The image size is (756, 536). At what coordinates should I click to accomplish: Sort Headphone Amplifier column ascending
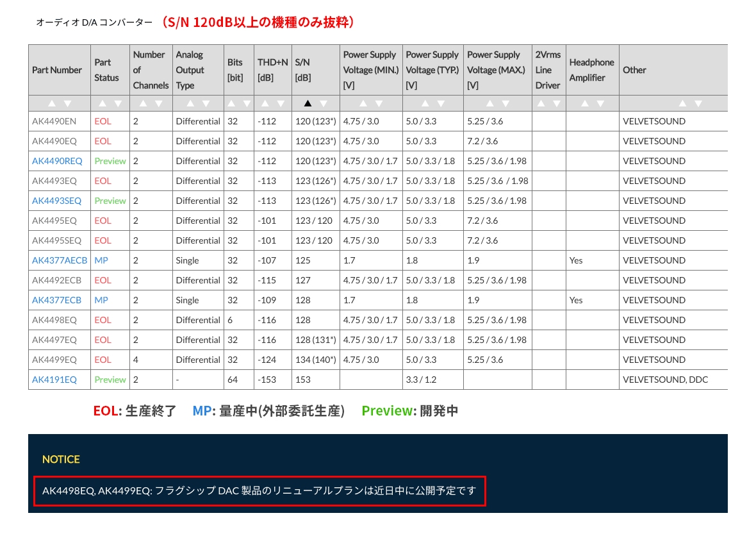[585, 103]
